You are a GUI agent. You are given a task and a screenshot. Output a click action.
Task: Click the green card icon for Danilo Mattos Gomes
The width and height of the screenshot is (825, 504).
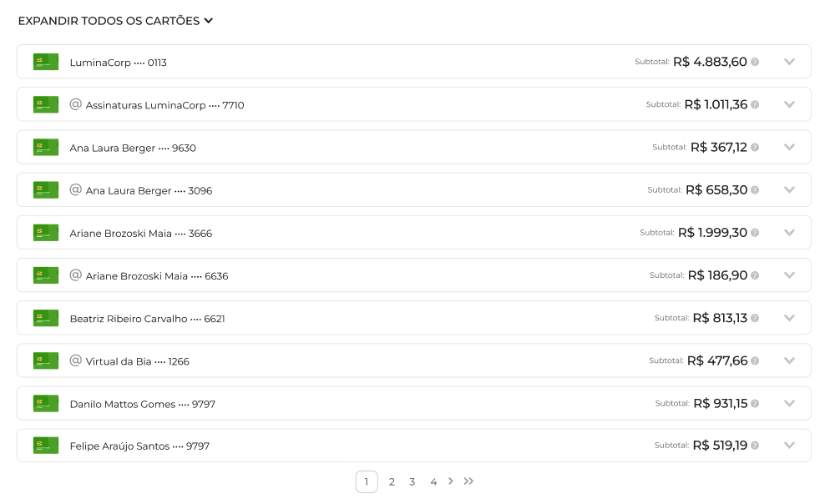pos(46,404)
